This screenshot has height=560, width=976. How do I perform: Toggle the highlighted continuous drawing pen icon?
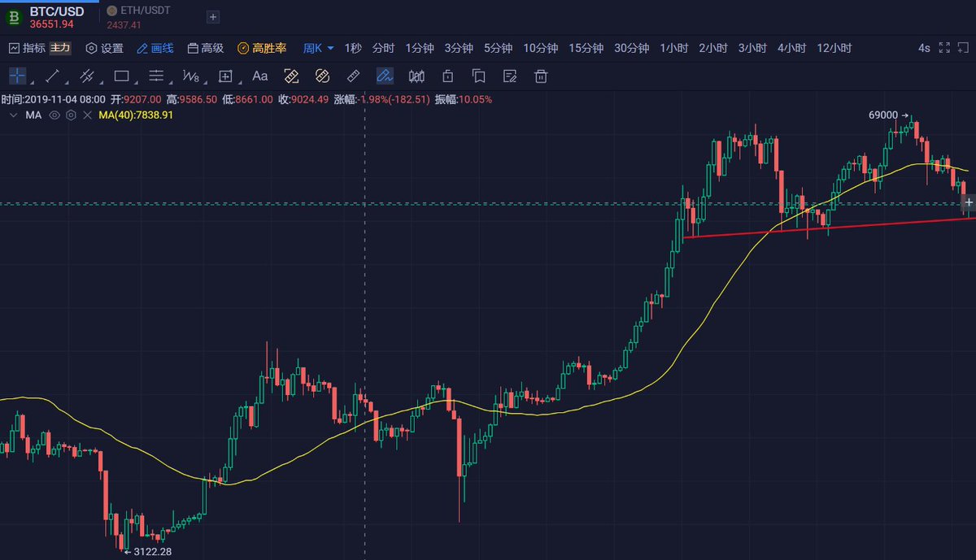click(385, 76)
